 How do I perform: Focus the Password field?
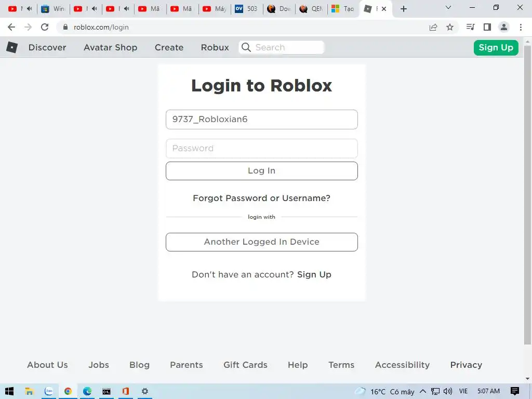pyautogui.click(x=262, y=148)
